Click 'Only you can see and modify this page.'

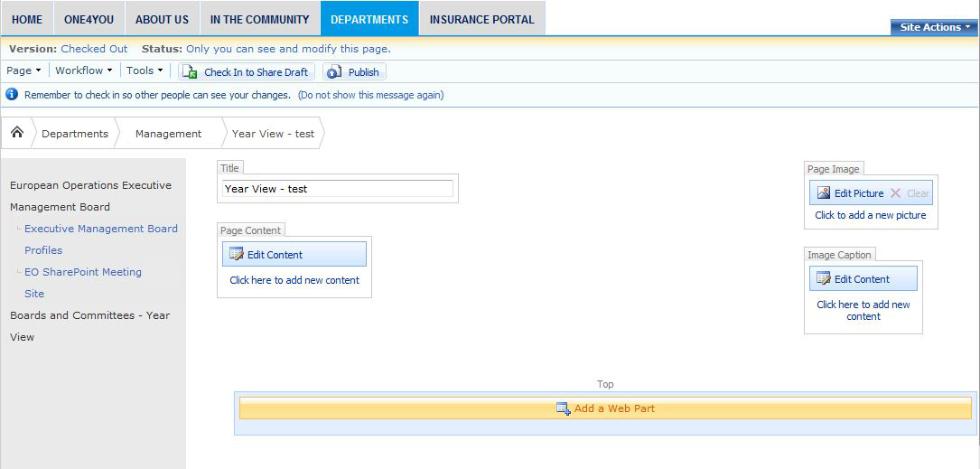288,49
